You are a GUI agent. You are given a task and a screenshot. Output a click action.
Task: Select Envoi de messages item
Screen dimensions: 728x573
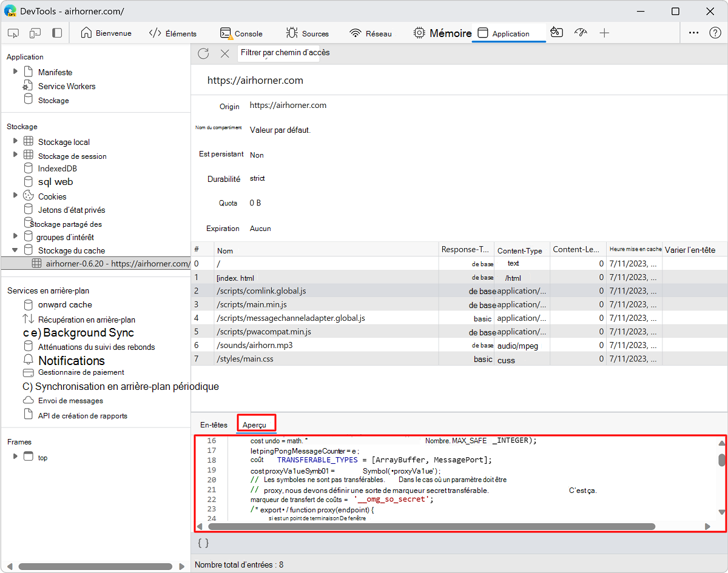(70, 401)
